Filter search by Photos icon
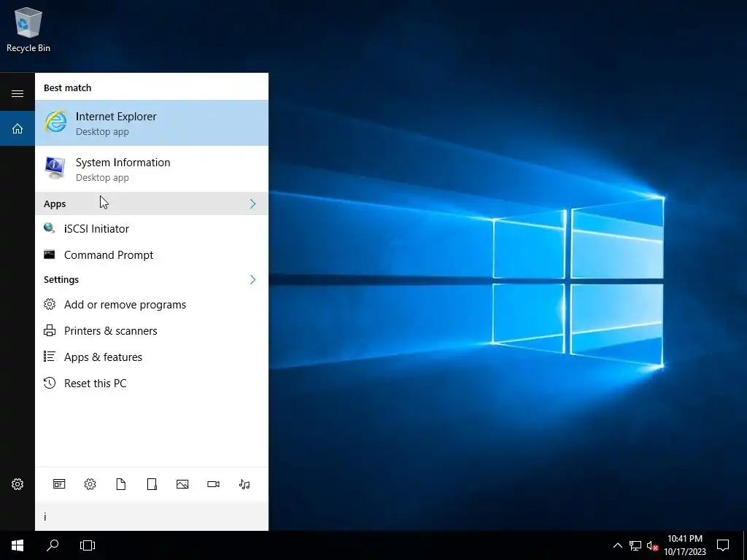Image resolution: width=747 pixels, height=560 pixels. pyautogui.click(x=182, y=484)
